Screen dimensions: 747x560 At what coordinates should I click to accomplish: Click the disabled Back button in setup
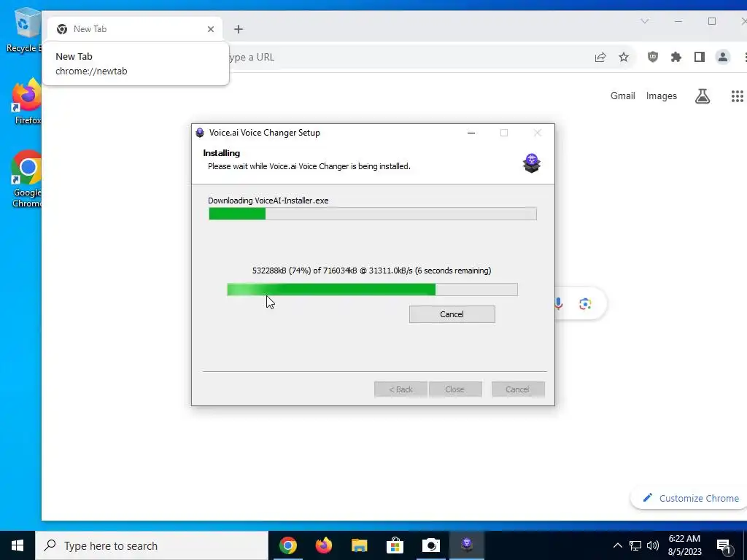click(400, 389)
